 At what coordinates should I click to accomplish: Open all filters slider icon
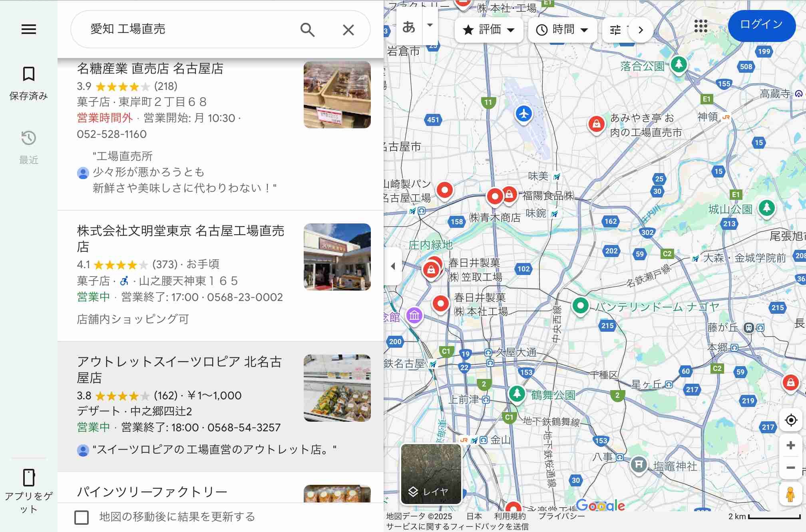point(615,30)
